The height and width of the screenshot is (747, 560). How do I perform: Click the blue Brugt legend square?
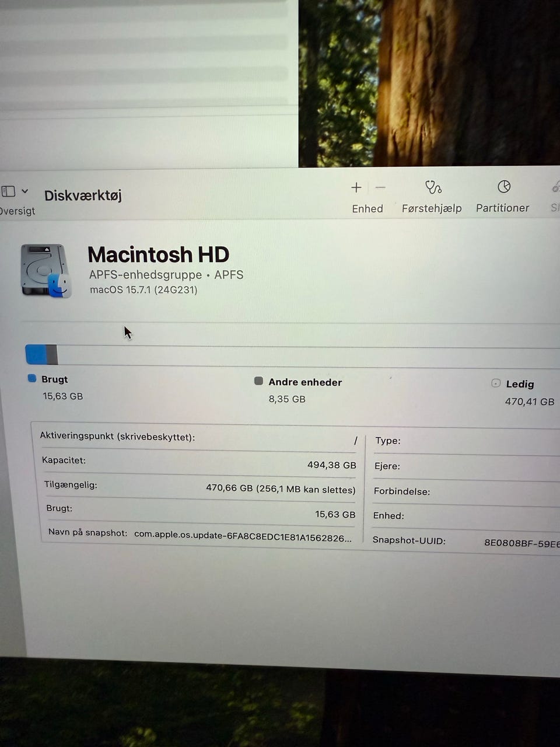[x=32, y=378]
